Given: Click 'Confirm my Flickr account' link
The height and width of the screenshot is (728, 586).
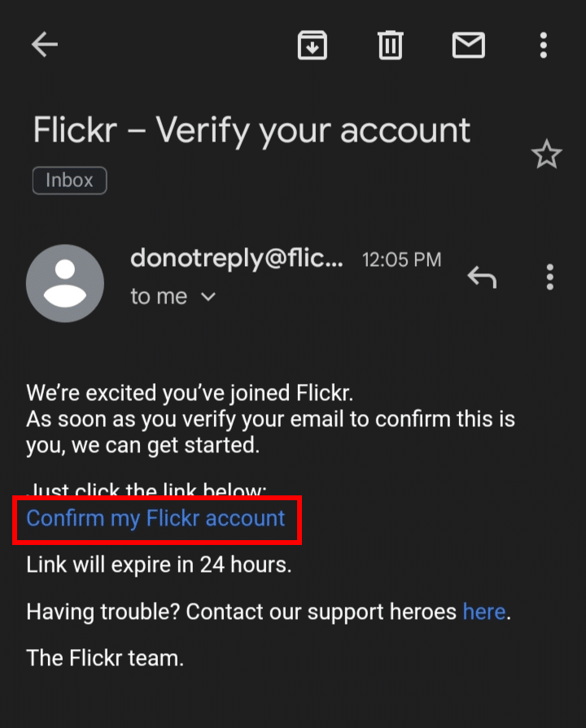Looking at the screenshot, I should point(156,518).
